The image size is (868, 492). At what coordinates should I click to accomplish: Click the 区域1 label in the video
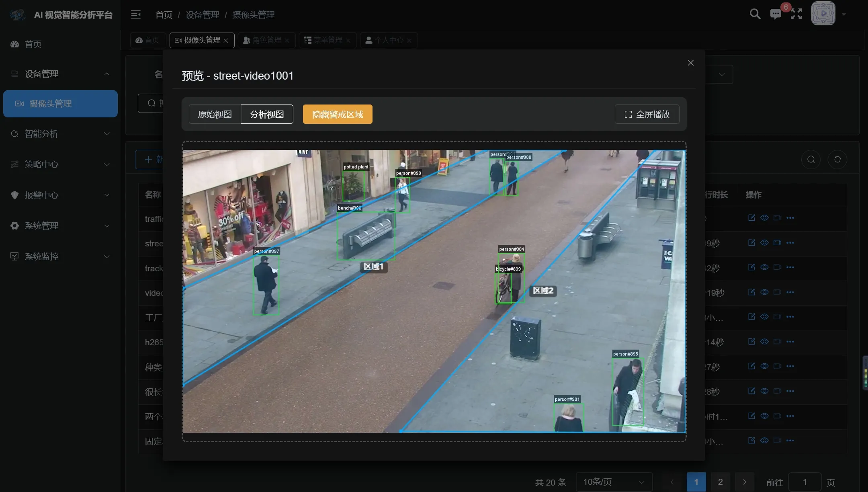point(374,266)
